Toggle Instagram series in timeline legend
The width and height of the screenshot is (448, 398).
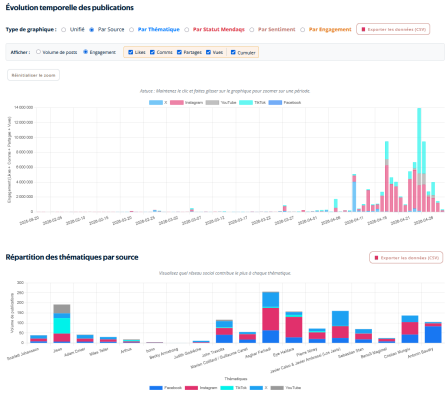point(187,103)
